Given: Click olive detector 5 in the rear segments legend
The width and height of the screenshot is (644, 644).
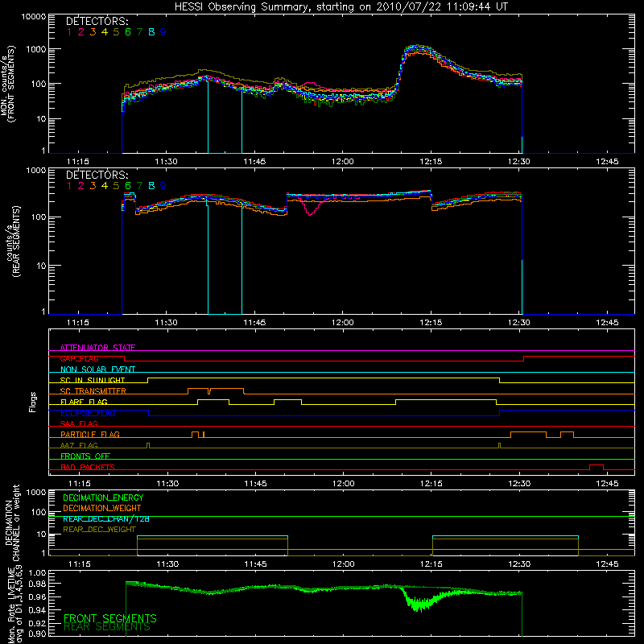Looking at the screenshot, I should (x=116, y=186).
